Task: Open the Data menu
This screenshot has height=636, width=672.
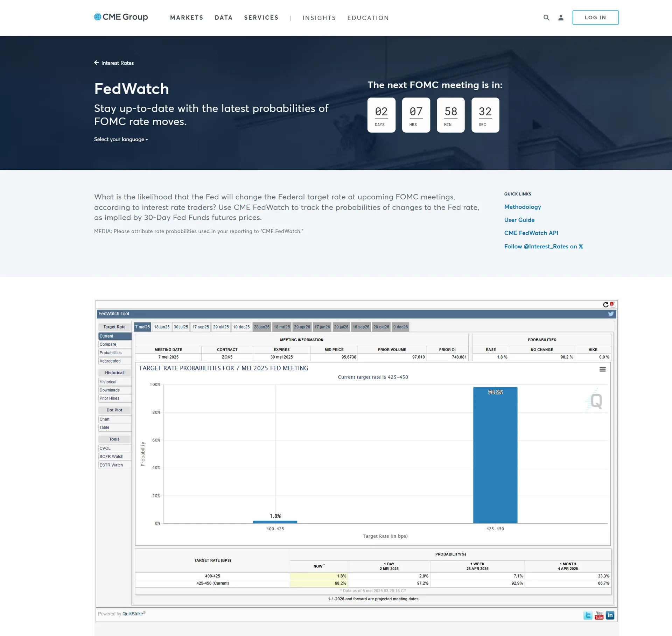Action: [x=224, y=17]
